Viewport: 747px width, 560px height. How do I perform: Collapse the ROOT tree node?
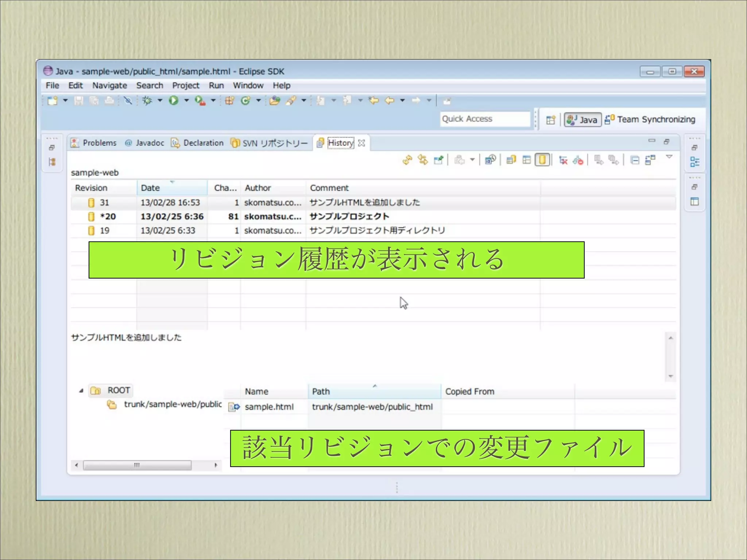coord(81,391)
